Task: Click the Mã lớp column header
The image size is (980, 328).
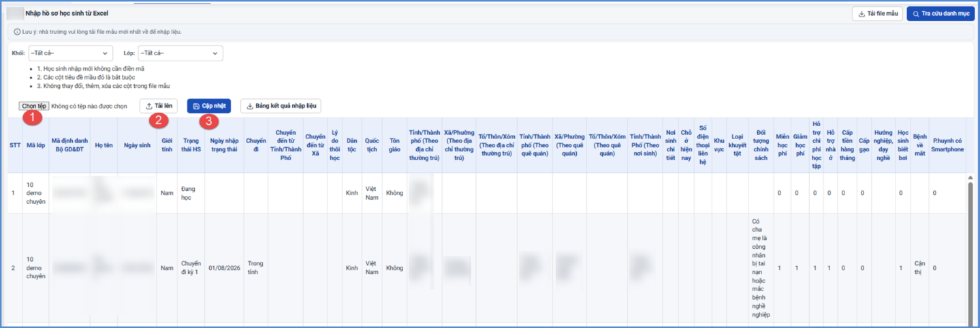Action: tap(35, 145)
